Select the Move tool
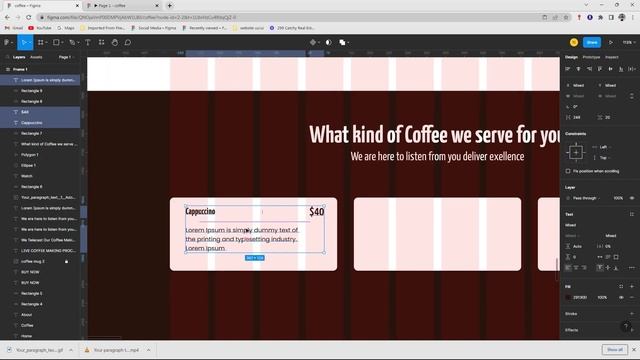Viewport: 640px width, 360px height. [x=24, y=42]
